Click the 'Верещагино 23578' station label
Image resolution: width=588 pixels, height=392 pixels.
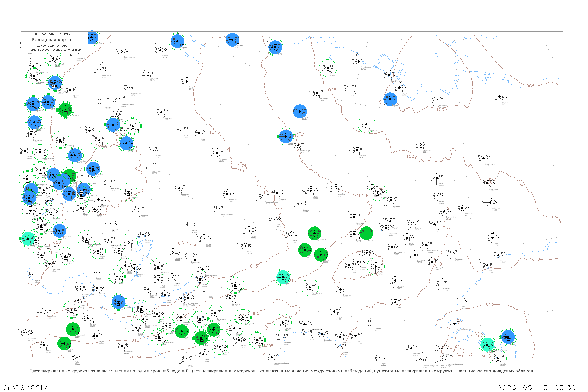tap(135, 94)
